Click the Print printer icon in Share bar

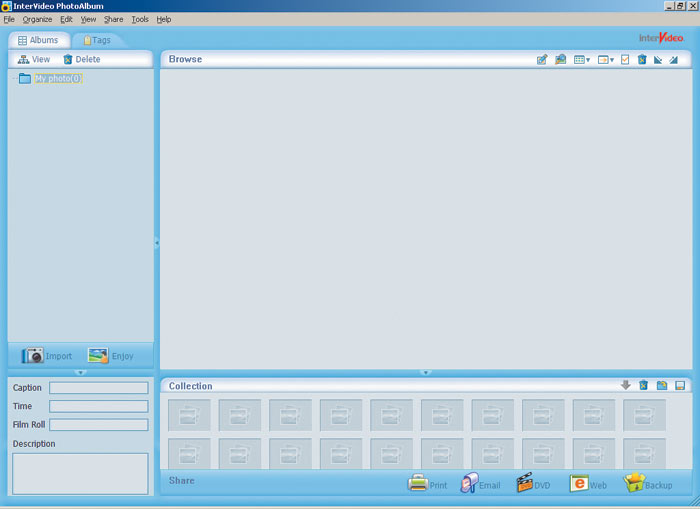click(x=418, y=483)
